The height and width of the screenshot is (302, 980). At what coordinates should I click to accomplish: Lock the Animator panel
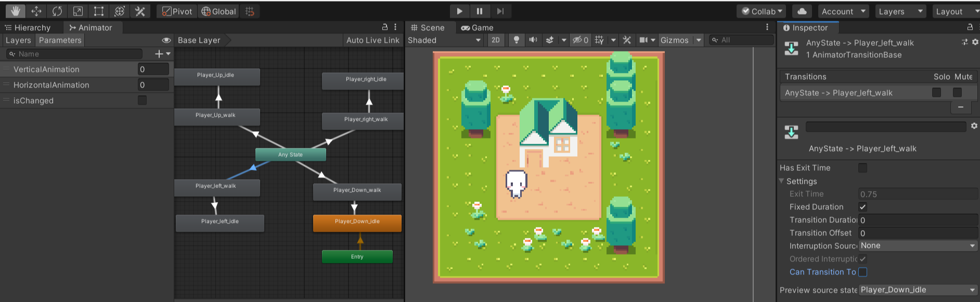tap(385, 27)
